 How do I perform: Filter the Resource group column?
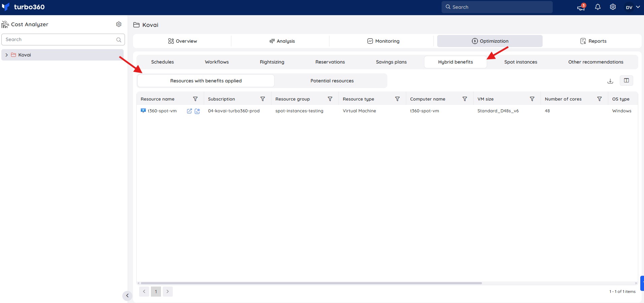point(330,99)
